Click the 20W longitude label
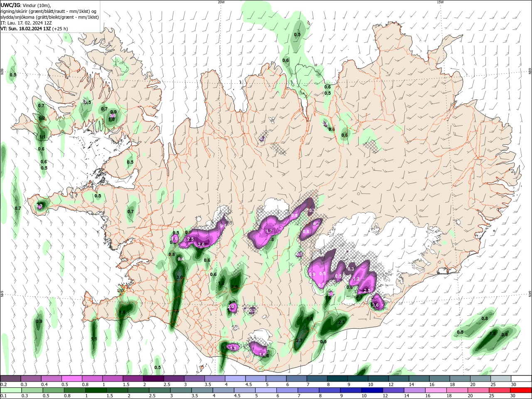The width and height of the screenshot is (532, 399). click(221, 2)
